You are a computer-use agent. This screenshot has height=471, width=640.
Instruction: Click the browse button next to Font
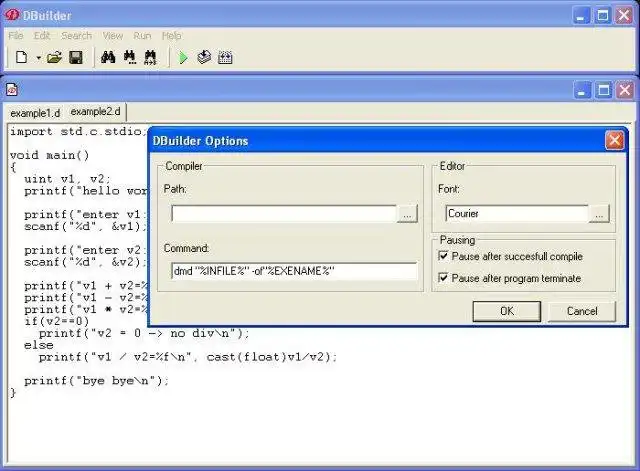click(599, 213)
